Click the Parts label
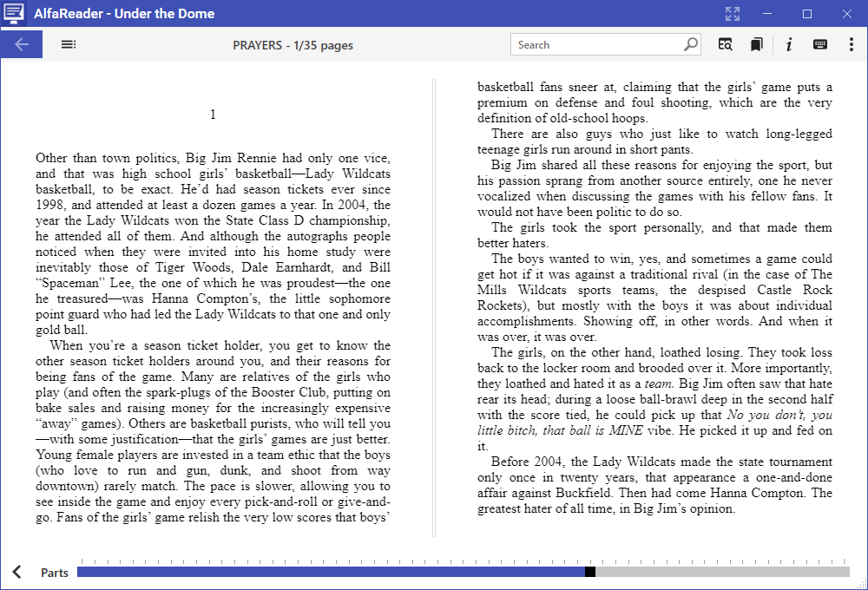The width and height of the screenshot is (868, 590). (54, 573)
